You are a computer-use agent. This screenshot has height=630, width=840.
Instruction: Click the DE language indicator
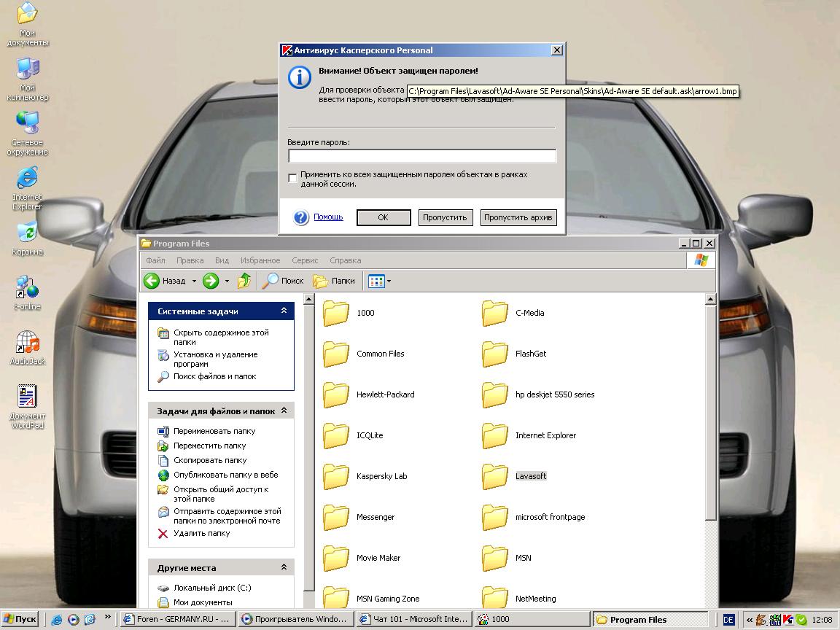[728, 620]
